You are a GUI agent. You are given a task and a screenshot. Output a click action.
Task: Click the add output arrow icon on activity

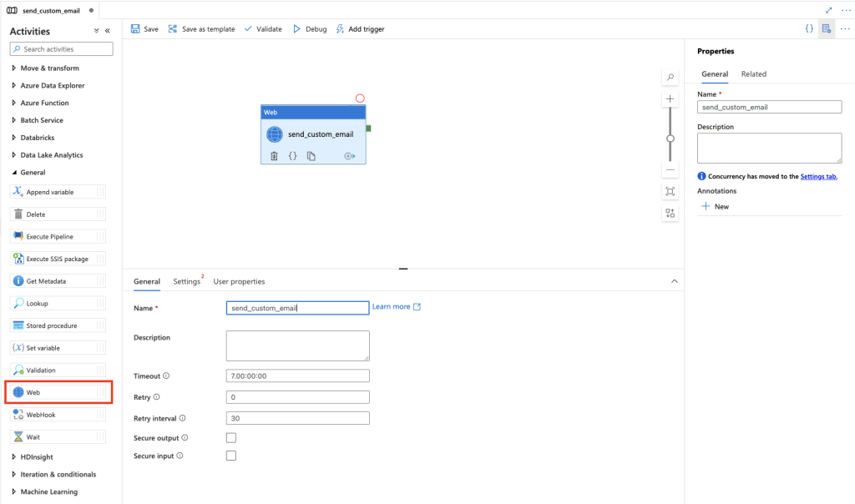coord(349,156)
